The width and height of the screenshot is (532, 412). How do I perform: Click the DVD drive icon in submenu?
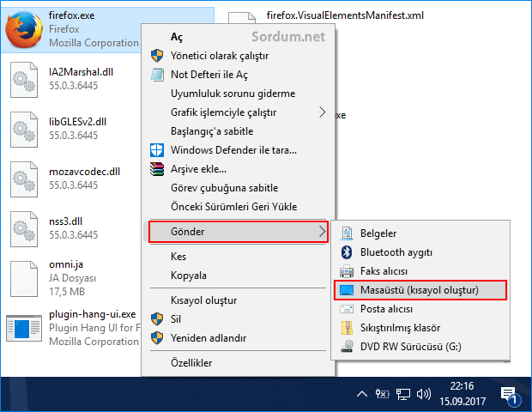pyautogui.click(x=347, y=347)
